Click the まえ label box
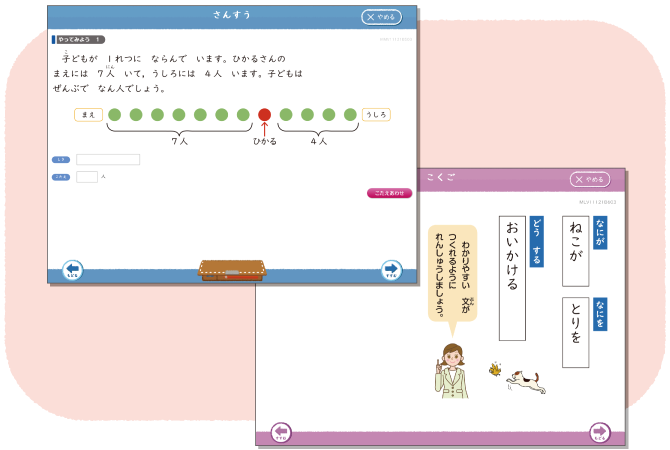Viewport: 670px width, 450px height. (88, 115)
